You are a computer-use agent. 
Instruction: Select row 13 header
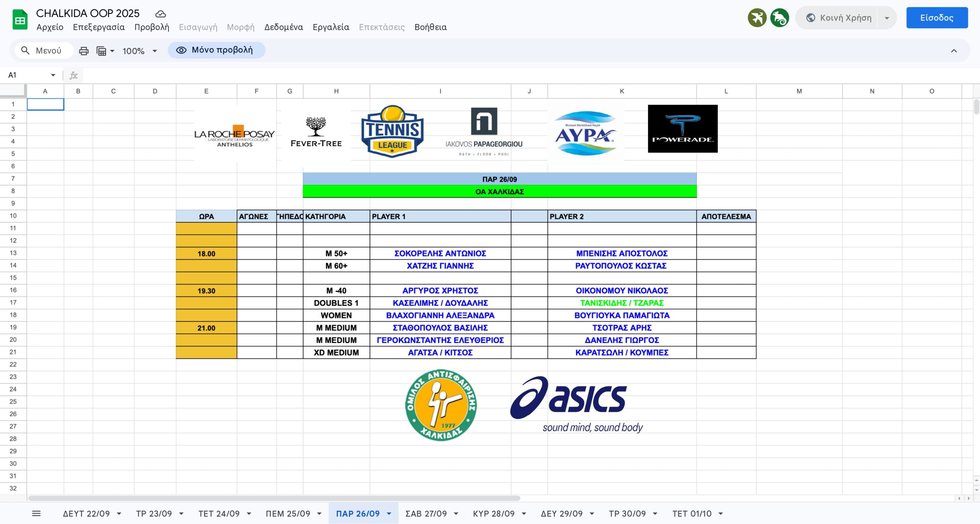tap(13, 253)
